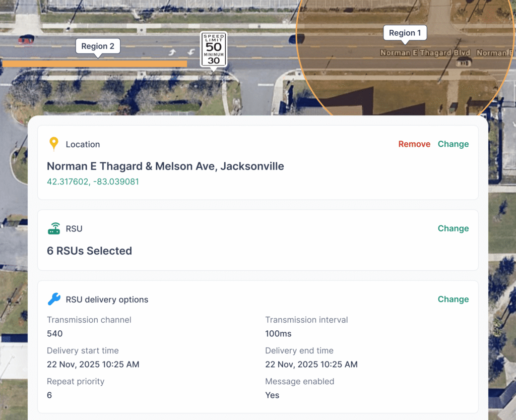Click the Repeat priority value 6

49,395
